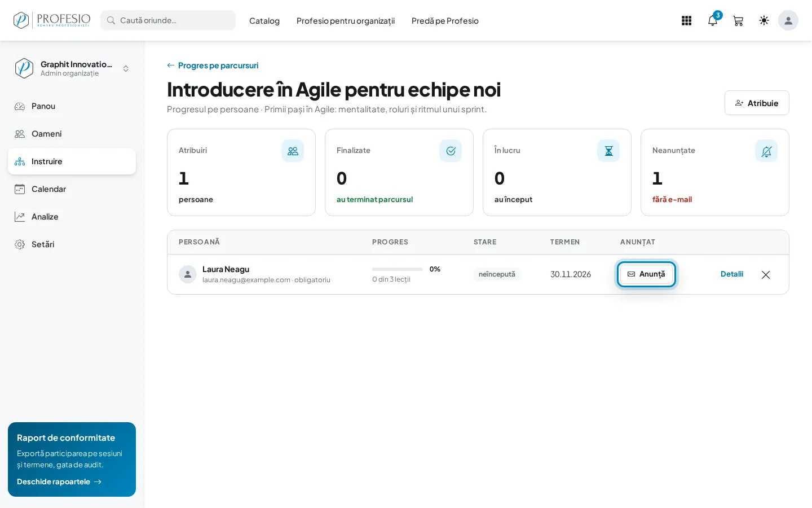Click the Profesio logo
The image size is (812, 508).
[52, 20]
